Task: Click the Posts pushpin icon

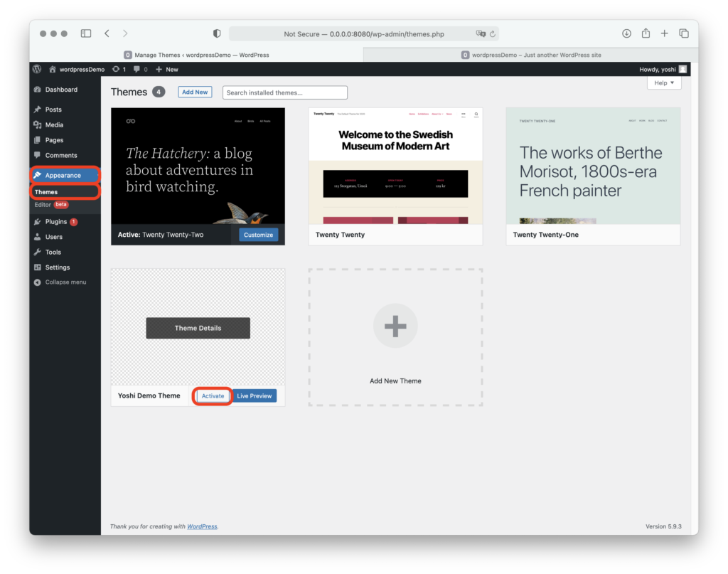Action: coord(38,110)
